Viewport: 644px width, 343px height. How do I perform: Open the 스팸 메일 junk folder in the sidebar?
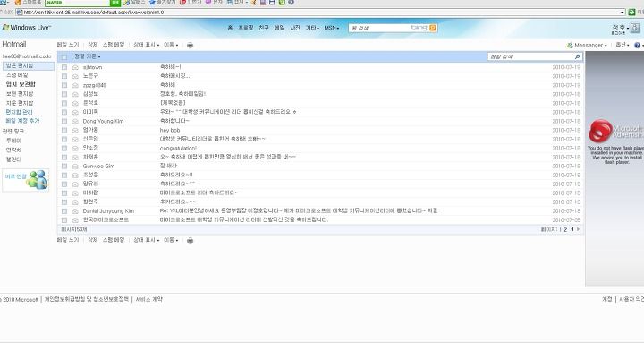pos(17,75)
